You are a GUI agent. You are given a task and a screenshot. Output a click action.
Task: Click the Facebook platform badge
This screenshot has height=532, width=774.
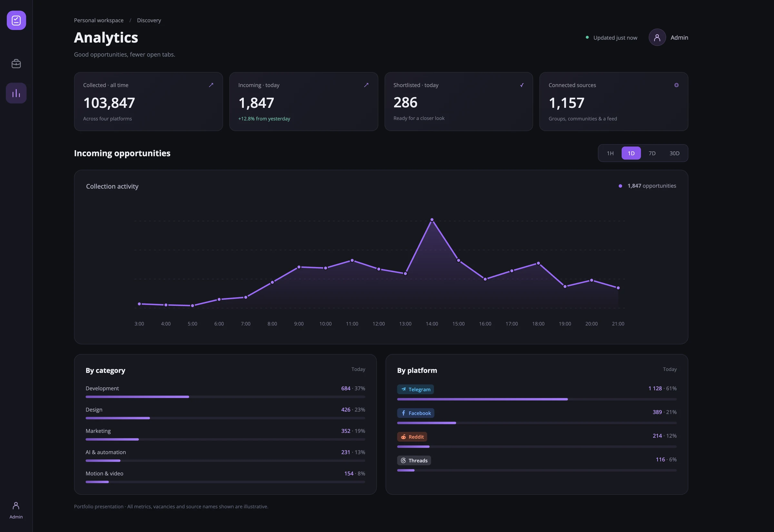[x=415, y=413]
